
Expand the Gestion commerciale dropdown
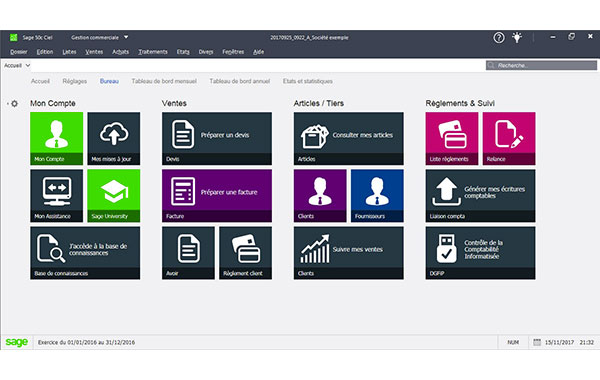[x=99, y=38]
